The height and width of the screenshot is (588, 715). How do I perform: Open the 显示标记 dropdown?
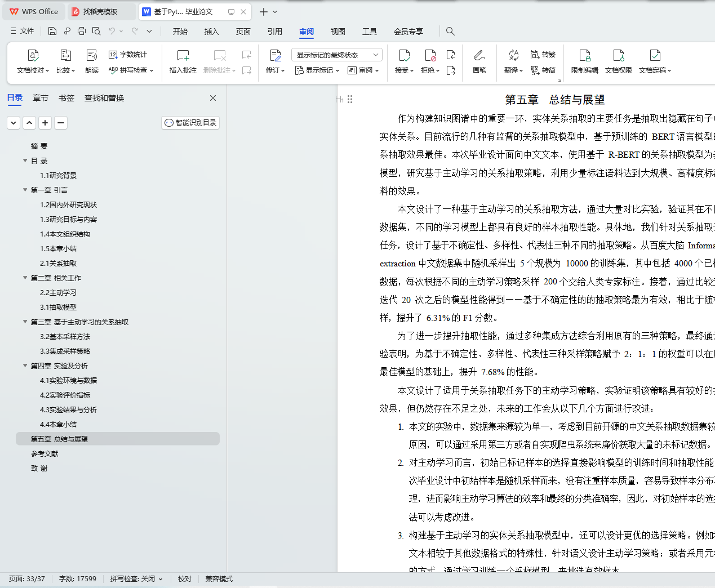coord(317,70)
